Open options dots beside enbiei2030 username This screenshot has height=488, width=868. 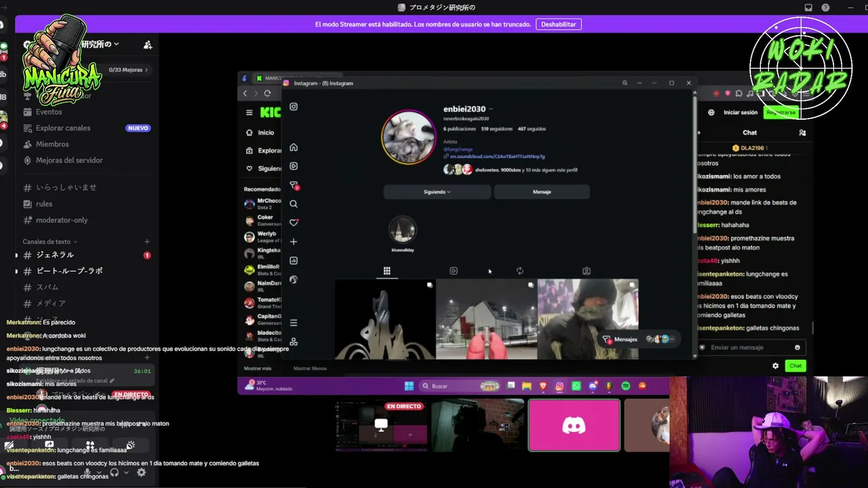[491, 109]
